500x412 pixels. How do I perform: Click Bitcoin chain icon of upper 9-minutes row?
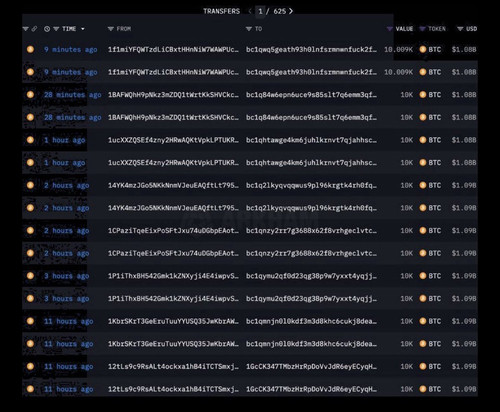[30, 49]
